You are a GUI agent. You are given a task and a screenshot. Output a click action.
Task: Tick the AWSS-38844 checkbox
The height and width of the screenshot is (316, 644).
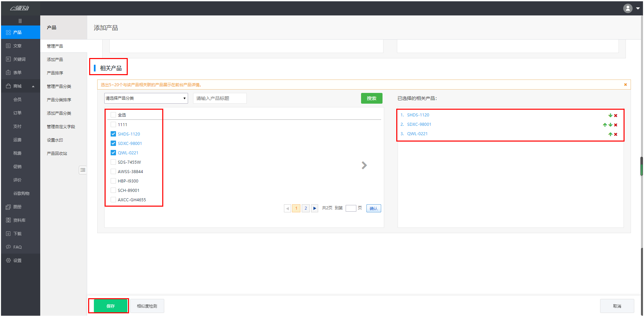[113, 171]
